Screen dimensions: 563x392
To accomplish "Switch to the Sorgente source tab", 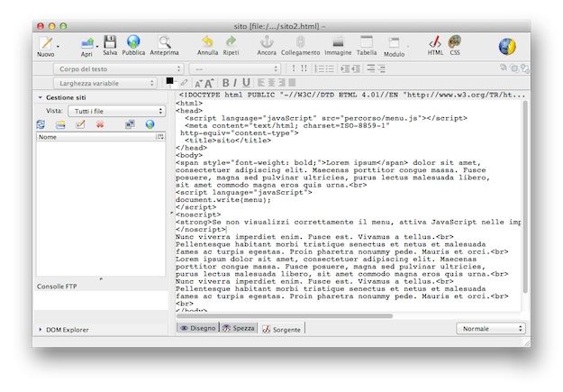I will pos(281,329).
